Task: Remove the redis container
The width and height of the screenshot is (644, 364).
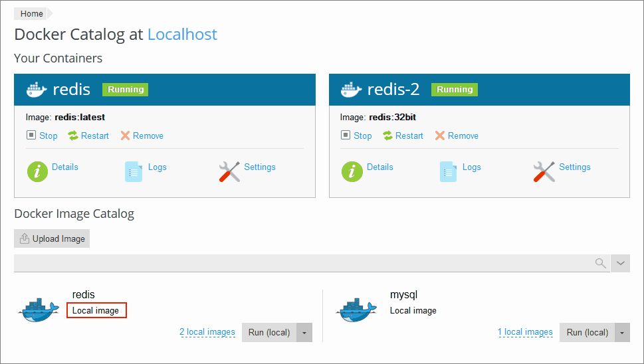Action: click(x=142, y=136)
